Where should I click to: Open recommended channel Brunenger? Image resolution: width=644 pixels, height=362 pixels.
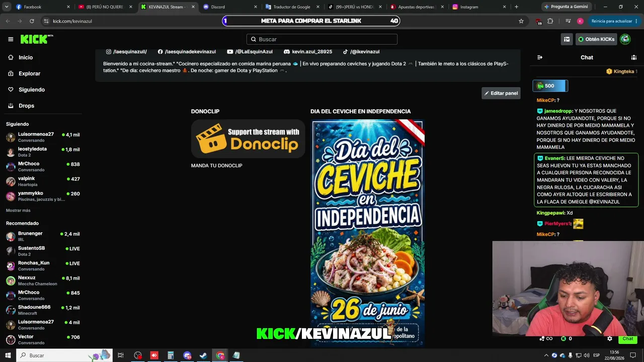click(43, 236)
